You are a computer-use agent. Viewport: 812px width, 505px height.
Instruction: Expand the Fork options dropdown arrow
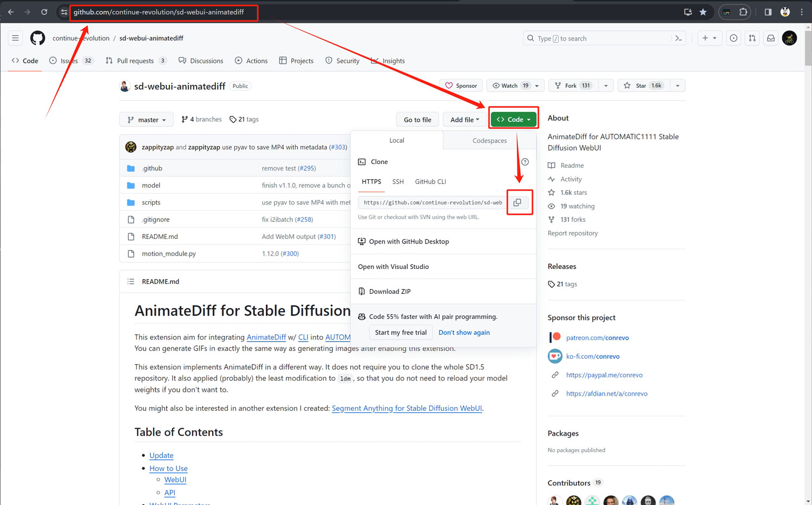(x=606, y=86)
